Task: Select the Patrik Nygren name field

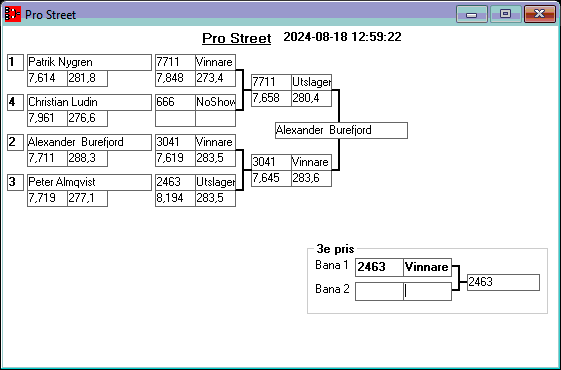Action: click(89, 62)
